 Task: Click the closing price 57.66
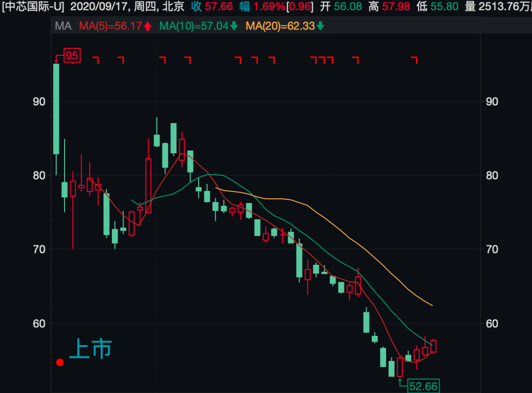(x=219, y=6)
